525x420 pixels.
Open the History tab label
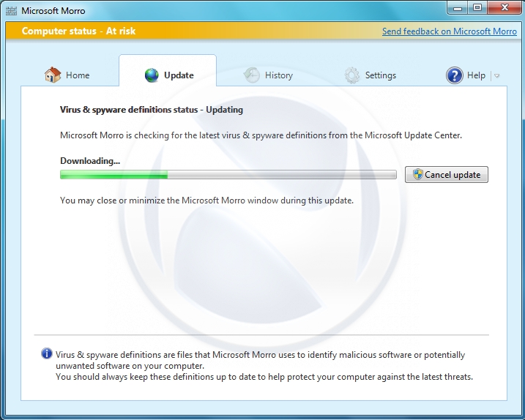click(279, 75)
